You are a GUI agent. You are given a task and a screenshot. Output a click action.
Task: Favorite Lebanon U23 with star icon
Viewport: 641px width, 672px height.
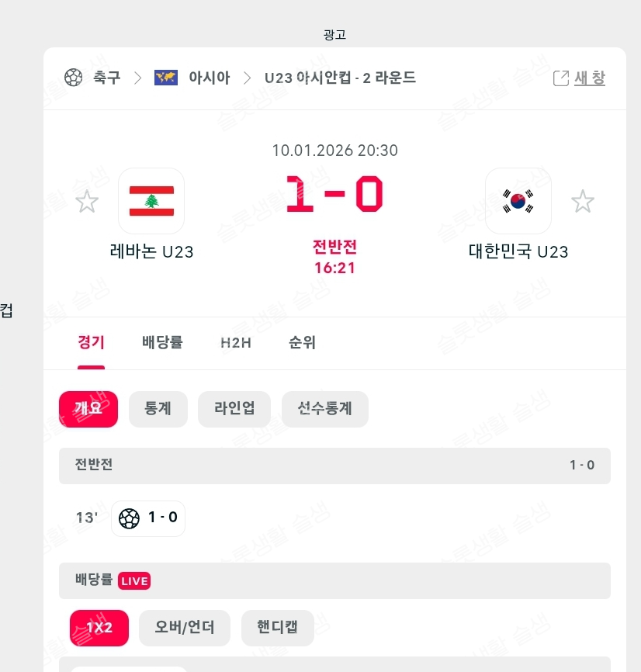coord(87,202)
